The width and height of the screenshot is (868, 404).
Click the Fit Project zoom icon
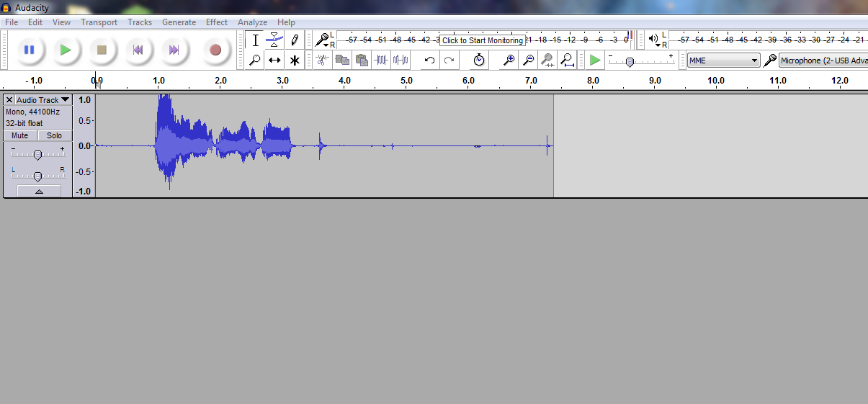568,60
